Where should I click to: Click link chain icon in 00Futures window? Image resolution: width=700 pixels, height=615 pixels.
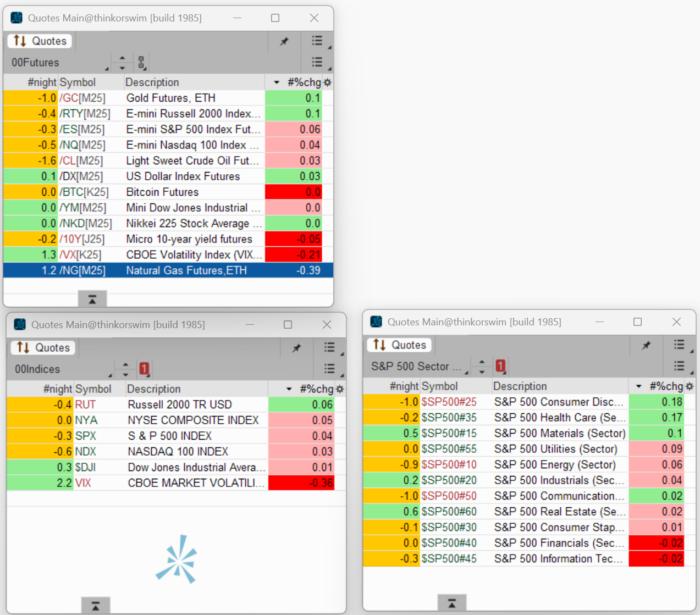141,63
